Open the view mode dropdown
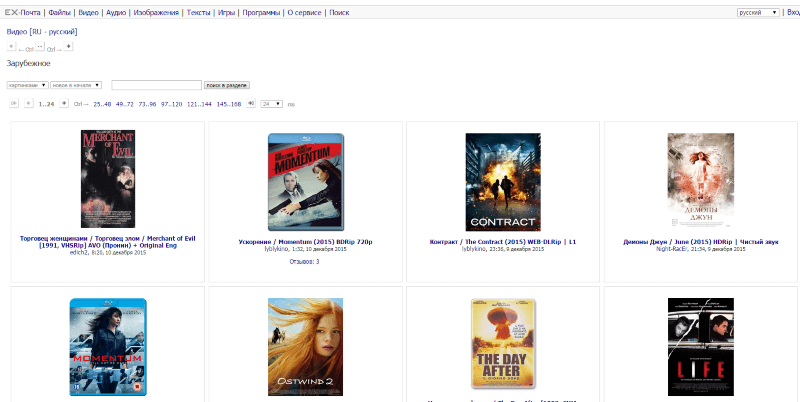The image size is (800, 402). [28, 85]
